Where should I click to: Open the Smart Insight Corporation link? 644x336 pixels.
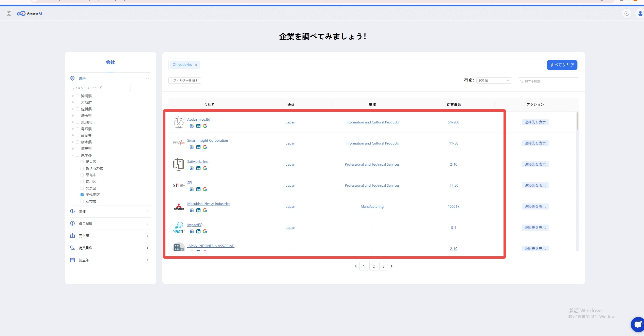coord(208,140)
